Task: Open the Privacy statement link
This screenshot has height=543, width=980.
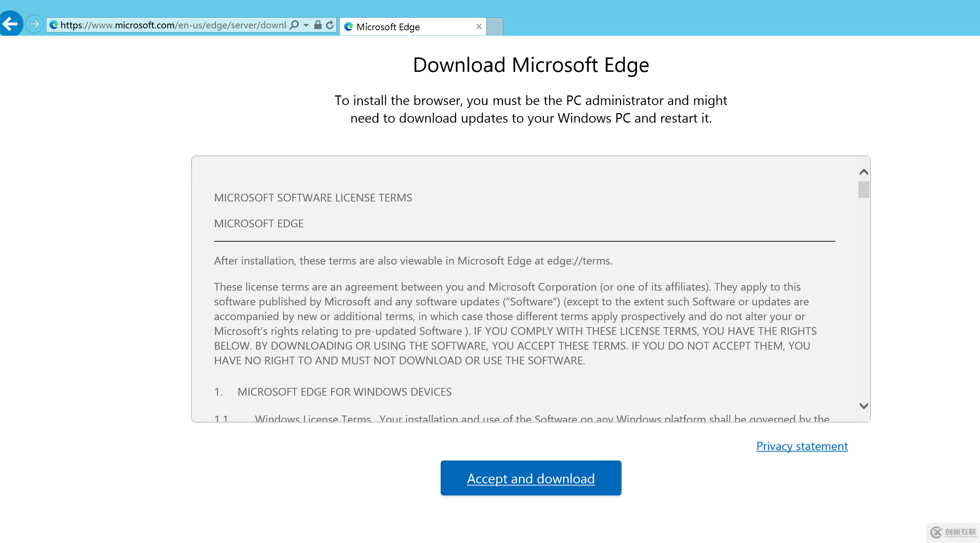Action: 802,446
